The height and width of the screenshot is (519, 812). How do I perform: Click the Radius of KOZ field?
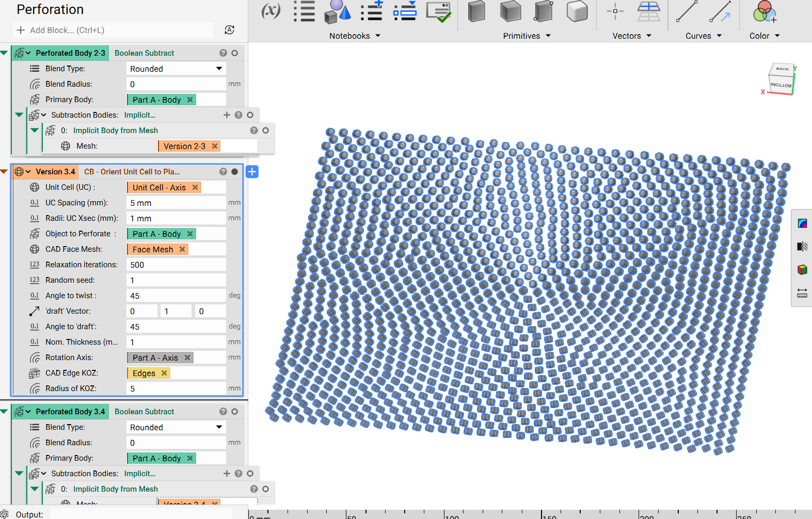pos(176,388)
